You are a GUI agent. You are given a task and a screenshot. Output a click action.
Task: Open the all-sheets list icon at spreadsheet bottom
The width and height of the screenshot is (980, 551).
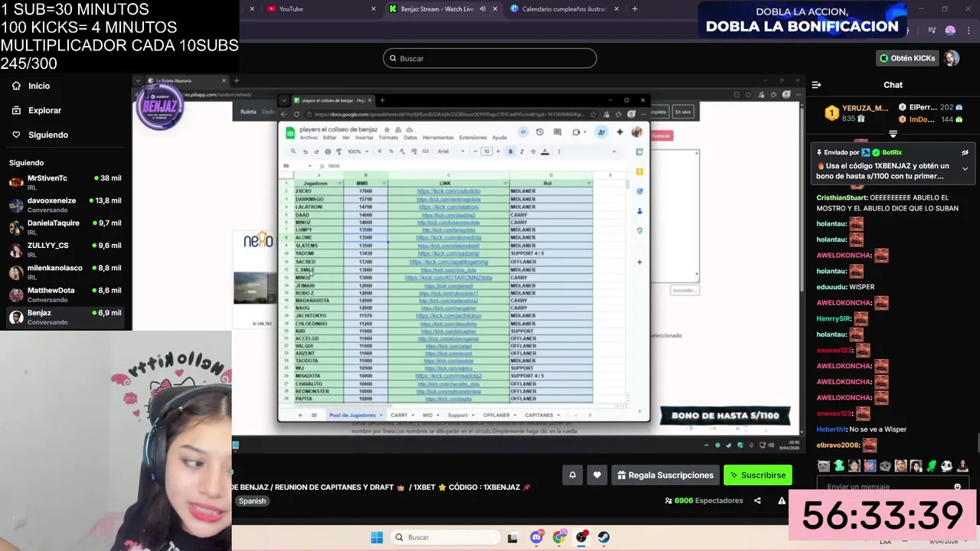[x=313, y=415]
